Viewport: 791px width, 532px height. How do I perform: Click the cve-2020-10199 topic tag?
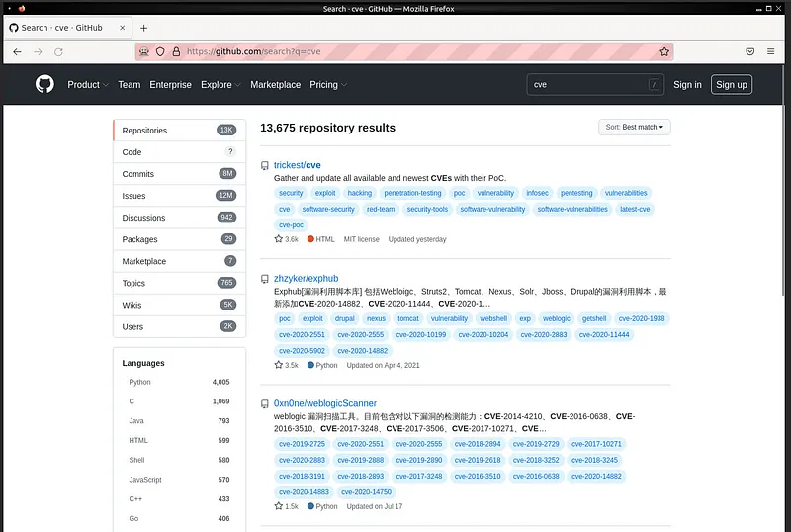tap(421, 334)
